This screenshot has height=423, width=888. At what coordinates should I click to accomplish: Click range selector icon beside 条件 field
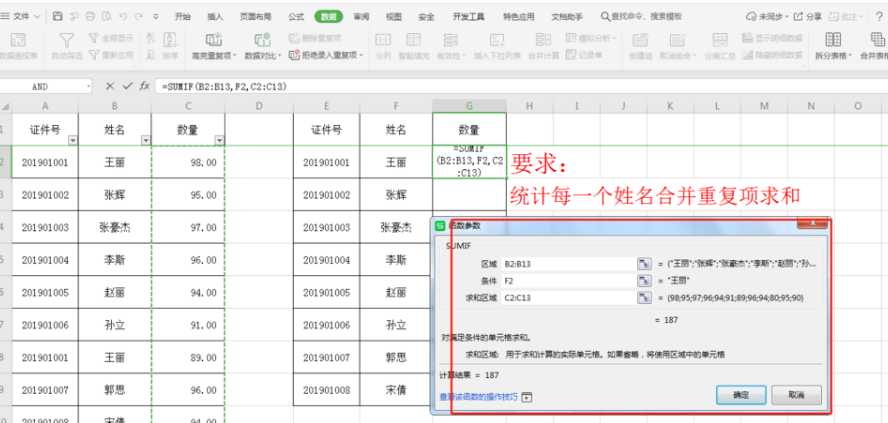coord(644,280)
